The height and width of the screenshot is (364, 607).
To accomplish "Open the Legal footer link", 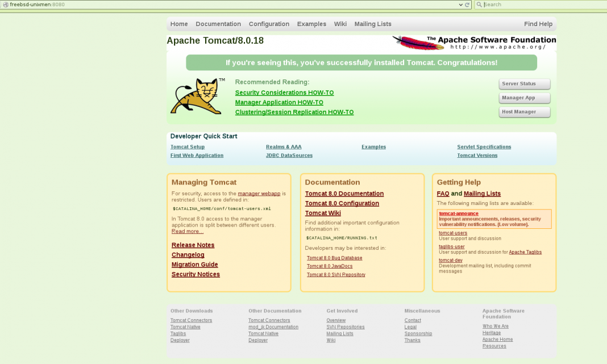I will 410,327.
